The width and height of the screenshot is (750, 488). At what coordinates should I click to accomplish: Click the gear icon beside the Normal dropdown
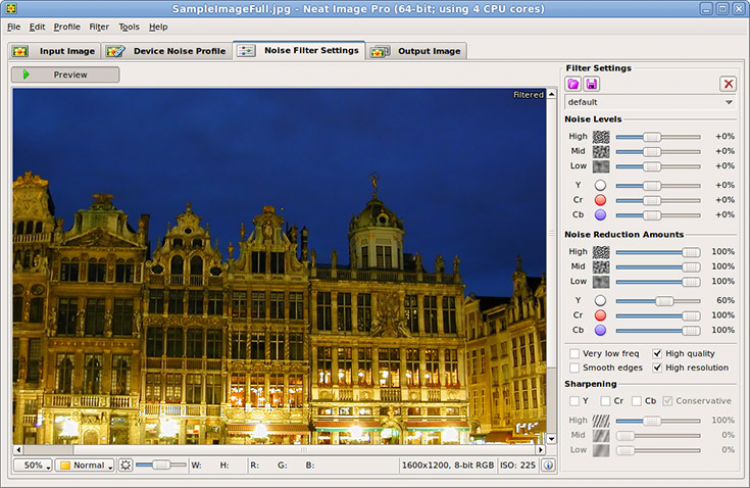(x=125, y=465)
